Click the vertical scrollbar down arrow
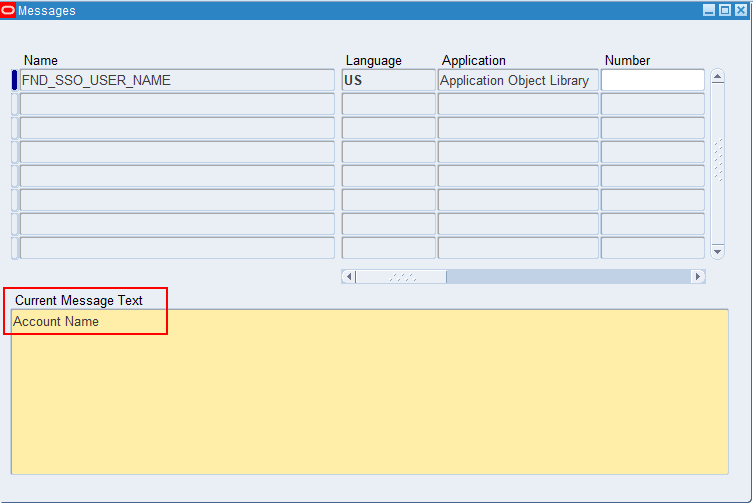The width and height of the screenshot is (753, 503). (717, 251)
